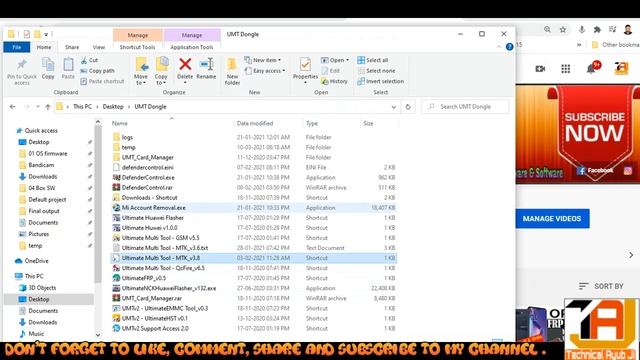Click the Search UMT Dongle field
This screenshot has height=360, width=640.
tap(465, 107)
